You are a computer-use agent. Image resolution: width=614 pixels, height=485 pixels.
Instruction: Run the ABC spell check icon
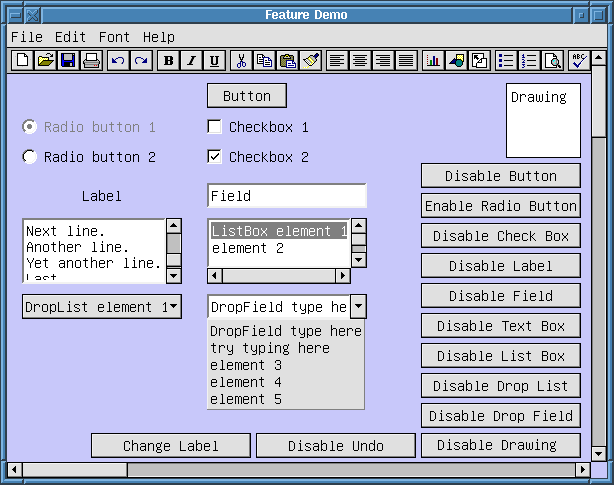(x=579, y=61)
